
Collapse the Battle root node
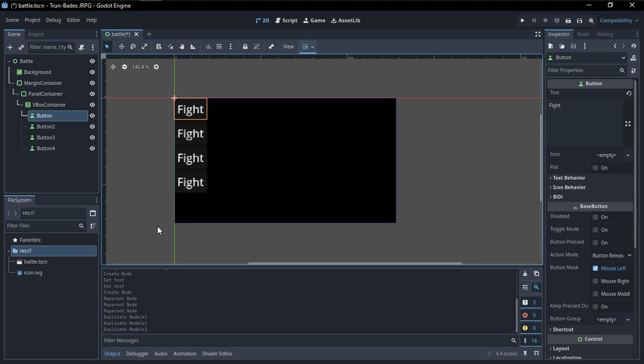coord(9,61)
